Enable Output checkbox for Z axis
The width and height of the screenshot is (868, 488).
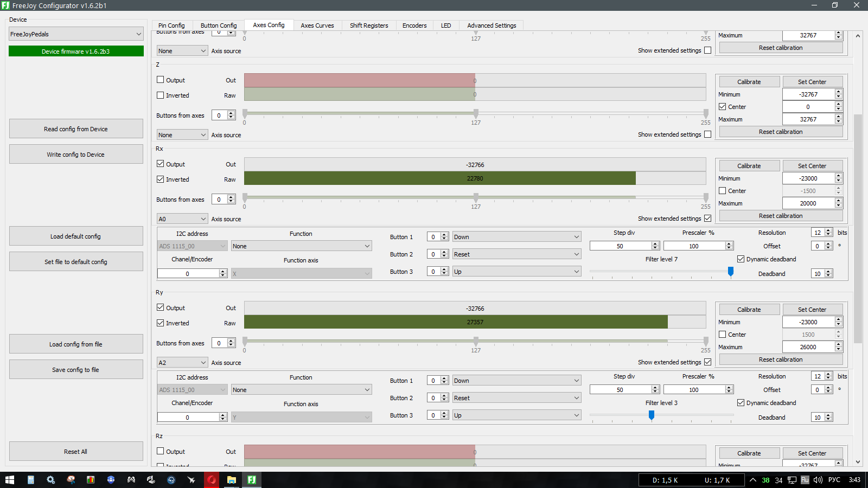[x=161, y=80]
